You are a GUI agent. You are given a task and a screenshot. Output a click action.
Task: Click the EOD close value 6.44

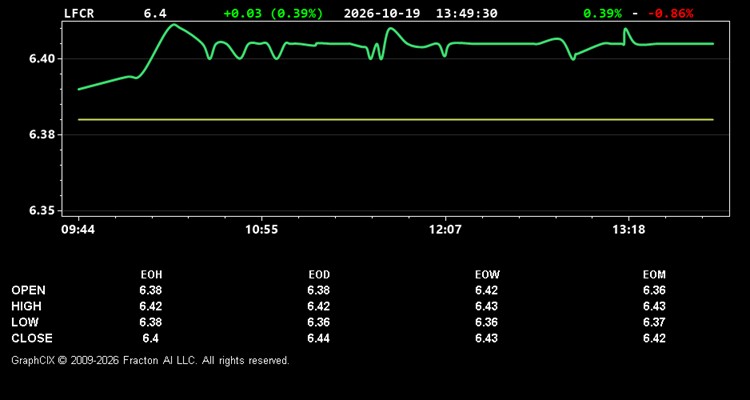pyautogui.click(x=319, y=338)
